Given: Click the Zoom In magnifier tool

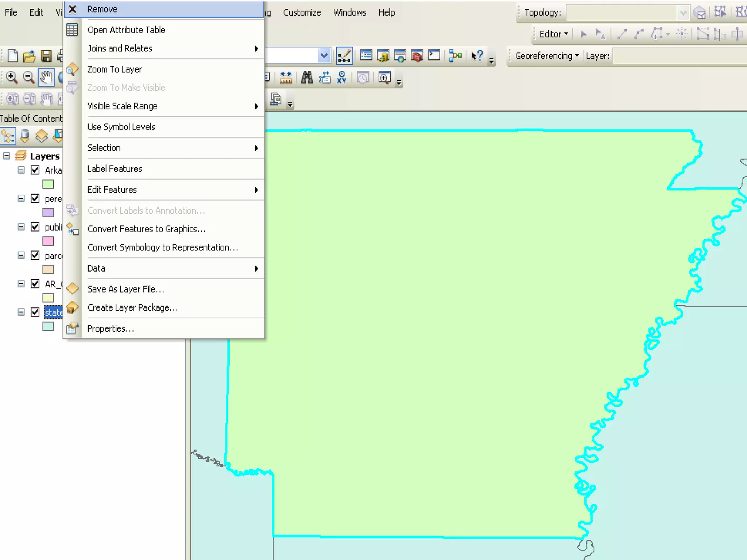Looking at the screenshot, I should pos(12,77).
